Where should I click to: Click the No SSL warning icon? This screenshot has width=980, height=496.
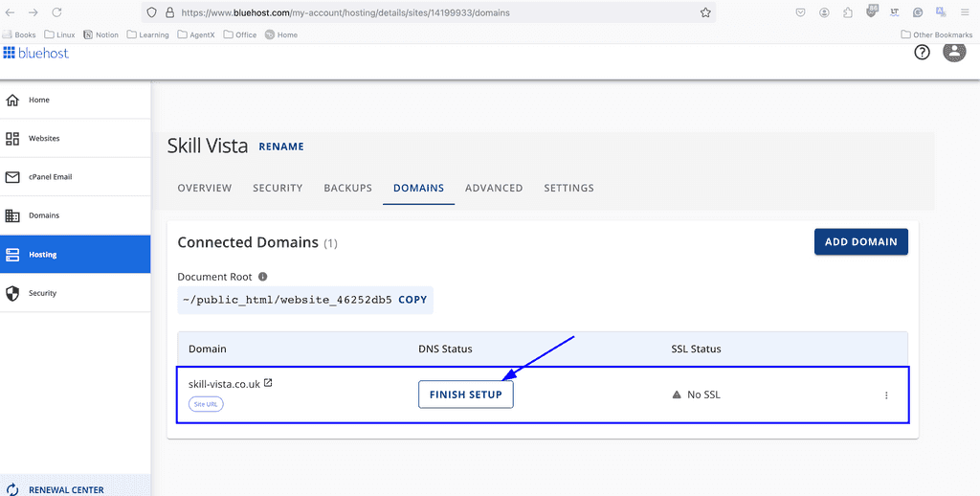click(677, 395)
